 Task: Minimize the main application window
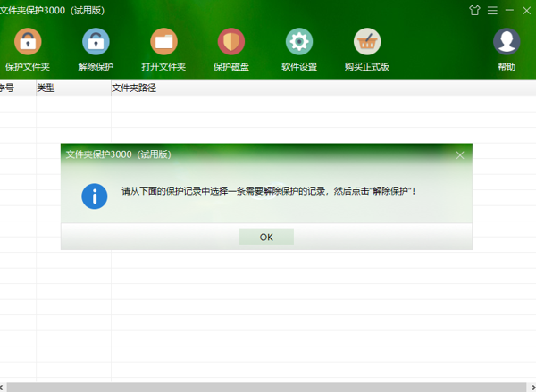pyautogui.click(x=507, y=11)
